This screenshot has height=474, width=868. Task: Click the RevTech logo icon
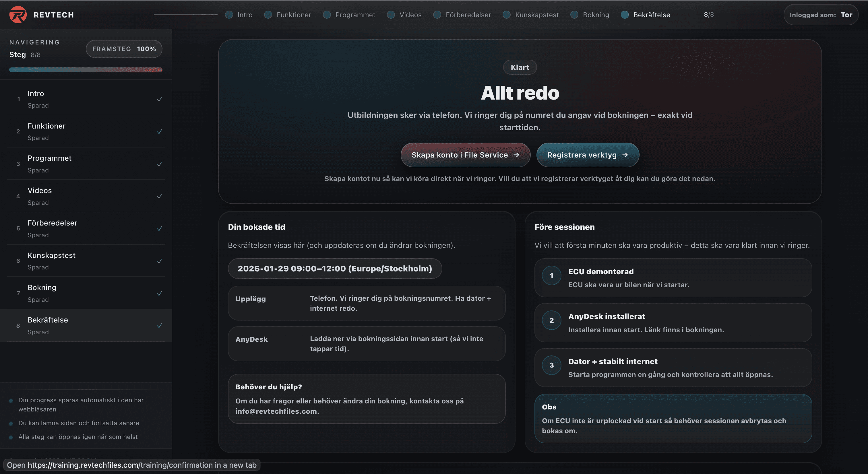tap(18, 15)
